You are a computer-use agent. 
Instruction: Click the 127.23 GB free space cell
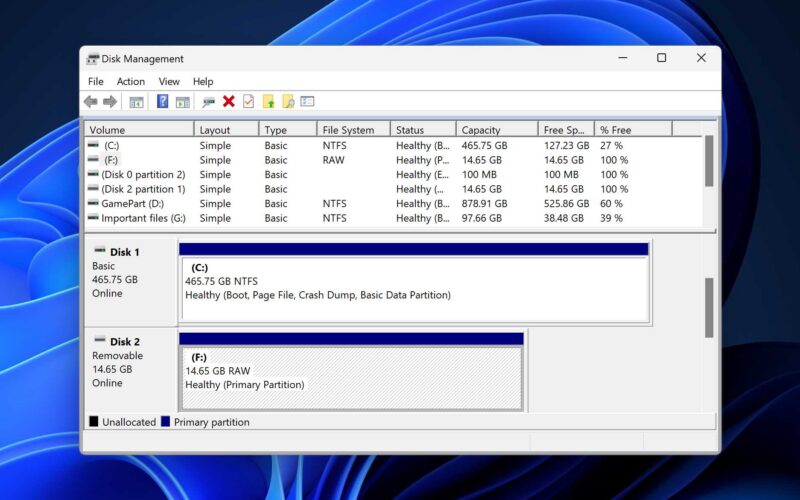[x=566, y=145]
